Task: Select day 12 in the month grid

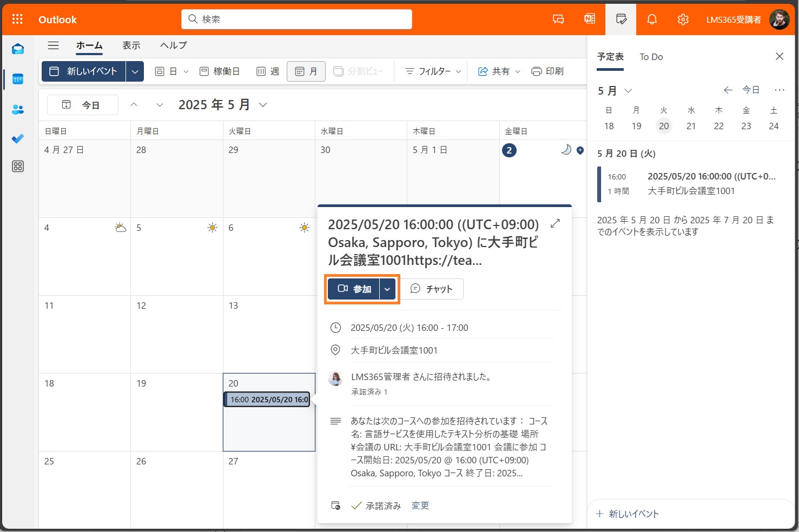Action: click(177, 334)
